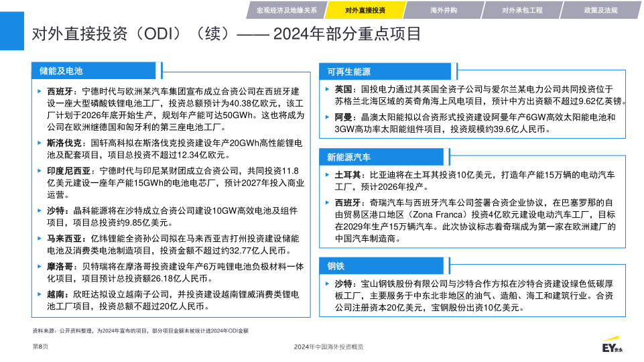Select the 钢铁 section header
The image size is (644, 362).
click(x=381, y=266)
